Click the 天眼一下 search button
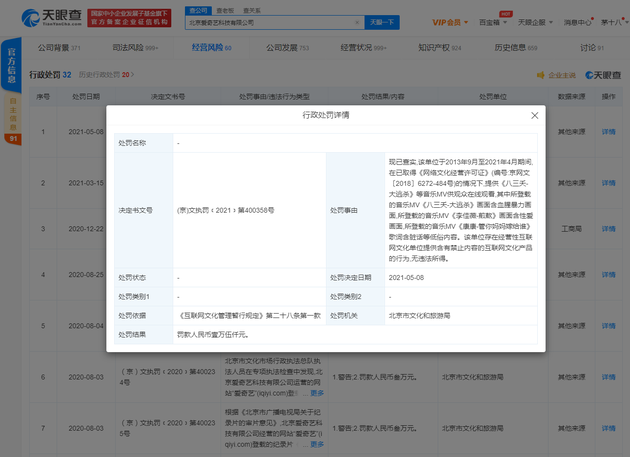Image resolution: width=630 pixels, height=457 pixels. (x=382, y=23)
